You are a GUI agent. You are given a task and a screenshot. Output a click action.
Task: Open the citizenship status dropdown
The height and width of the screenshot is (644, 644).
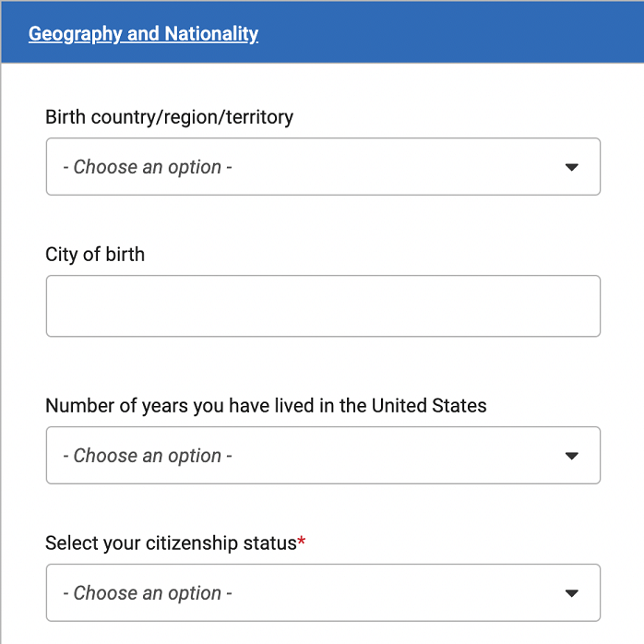pyautogui.click(x=323, y=592)
